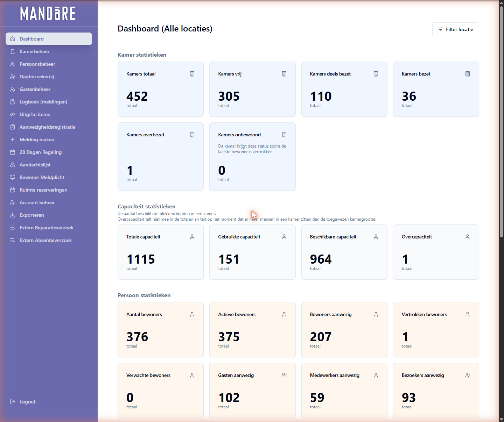The image size is (504, 422).
Task: Click the building icon on Kamers totaal card
Action: click(192, 74)
